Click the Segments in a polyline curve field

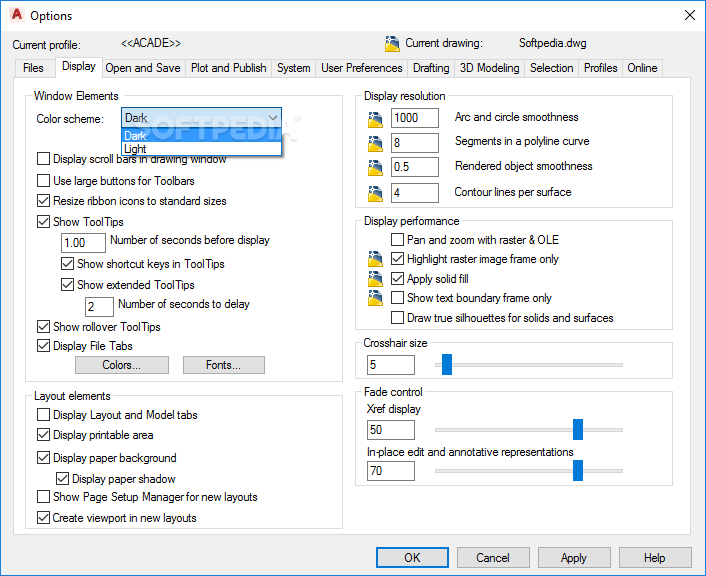[415, 143]
